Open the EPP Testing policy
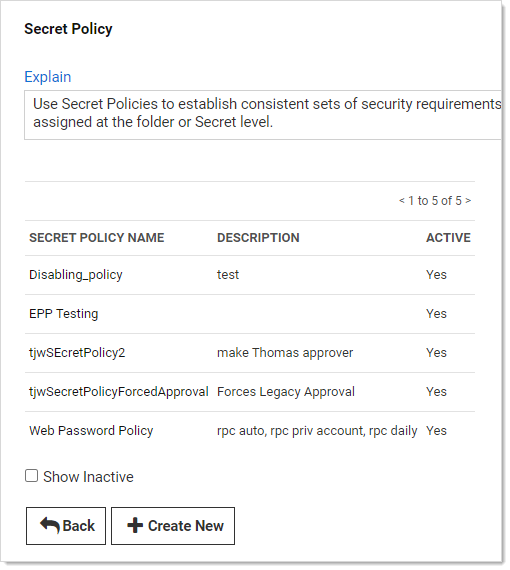 coord(64,314)
